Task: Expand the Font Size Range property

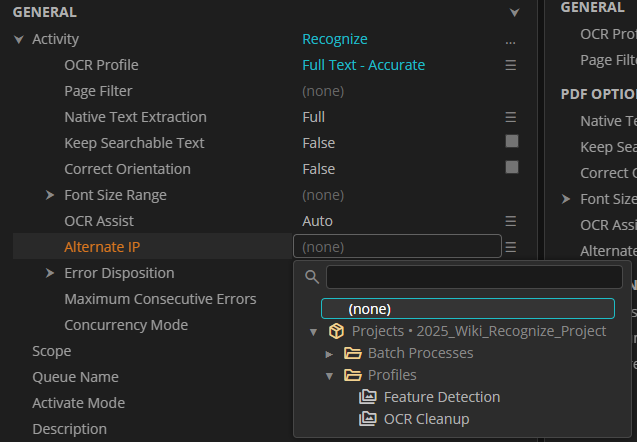Action: click(50, 195)
